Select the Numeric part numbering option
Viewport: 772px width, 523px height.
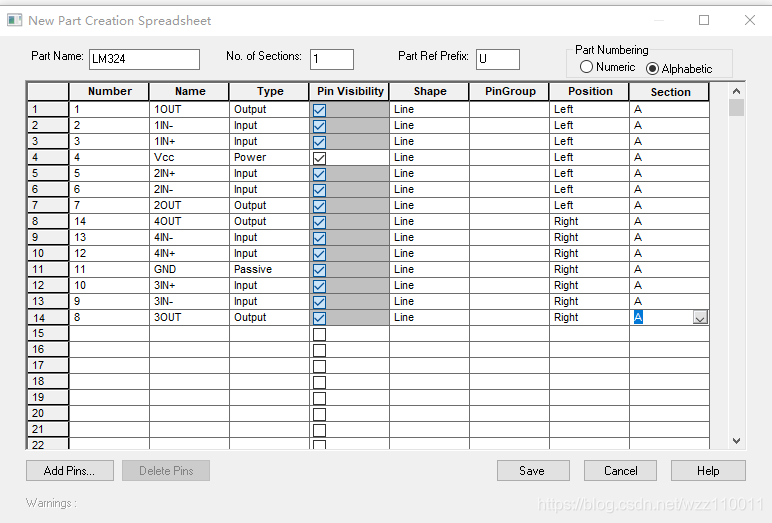pyautogui.click(x=587, y=67)
